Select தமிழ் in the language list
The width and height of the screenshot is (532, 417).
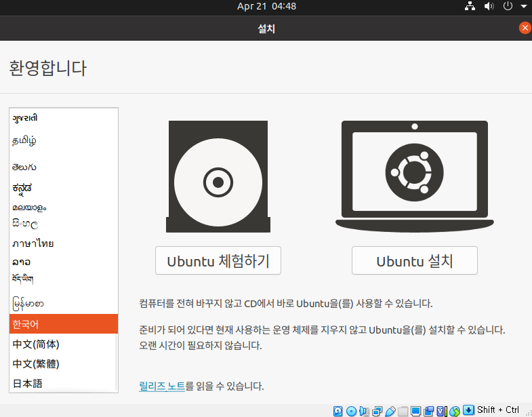(64, 140)
